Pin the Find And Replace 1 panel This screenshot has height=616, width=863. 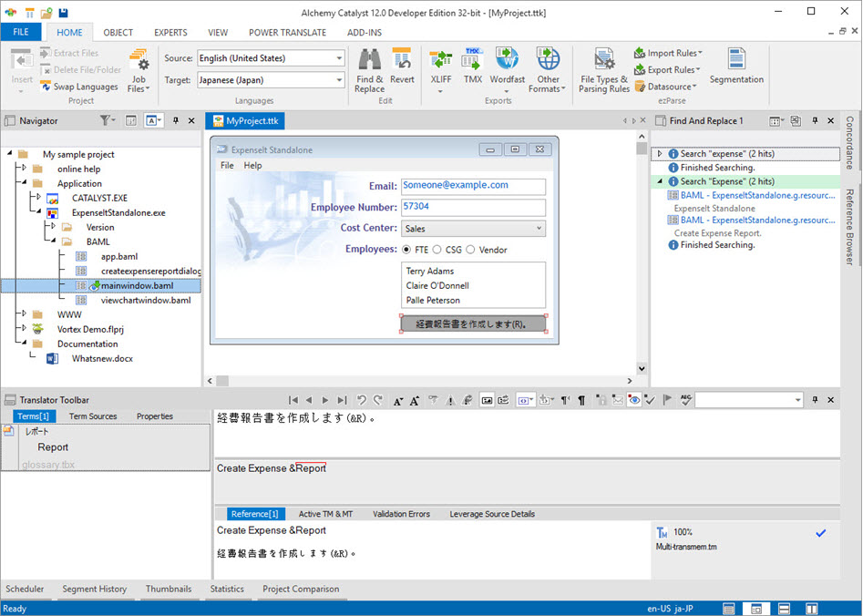coord(815,120)
